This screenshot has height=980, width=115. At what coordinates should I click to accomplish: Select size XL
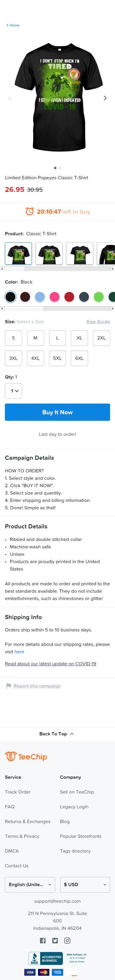pyautogui.click(x=79, y=338)
